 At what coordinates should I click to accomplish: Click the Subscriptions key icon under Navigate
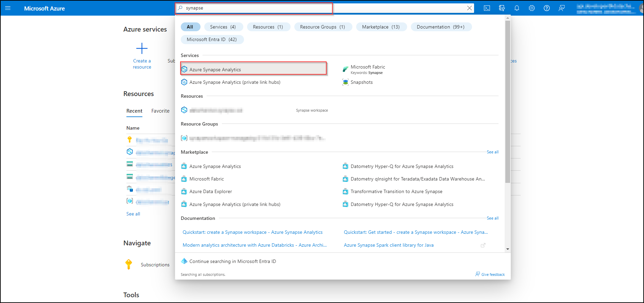click(x=129, y=264)
